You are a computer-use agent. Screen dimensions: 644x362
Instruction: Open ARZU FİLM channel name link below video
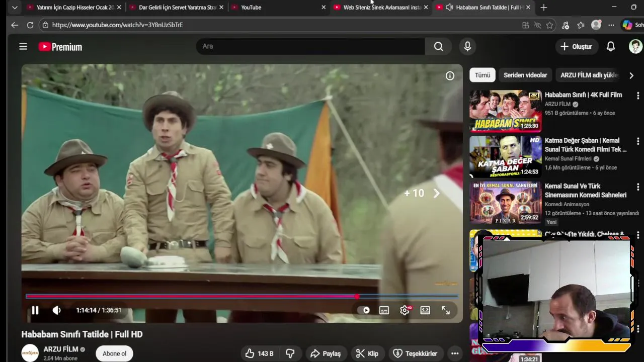[x=61, y=349]
